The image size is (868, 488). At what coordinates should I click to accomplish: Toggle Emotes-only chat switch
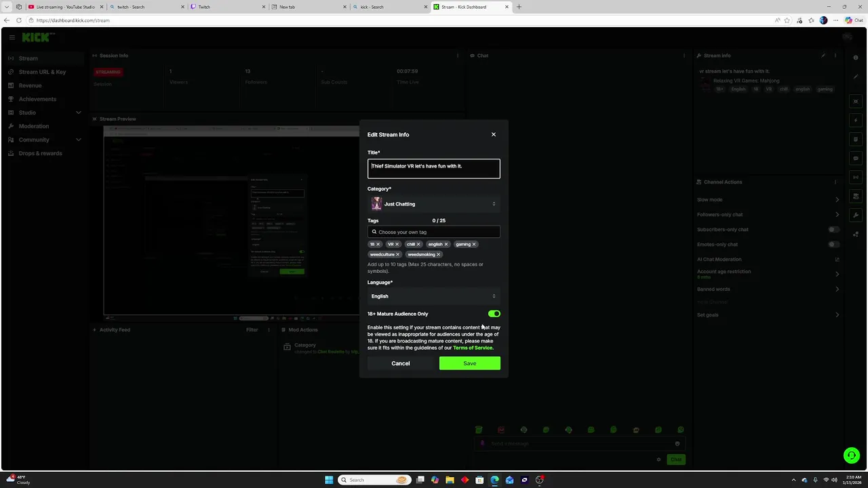(833, 244)
